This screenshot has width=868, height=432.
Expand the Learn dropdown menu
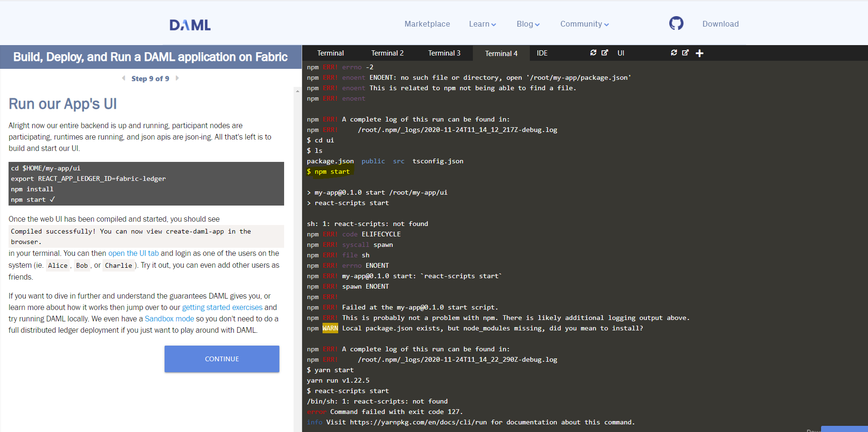click(x=482, y=24)
